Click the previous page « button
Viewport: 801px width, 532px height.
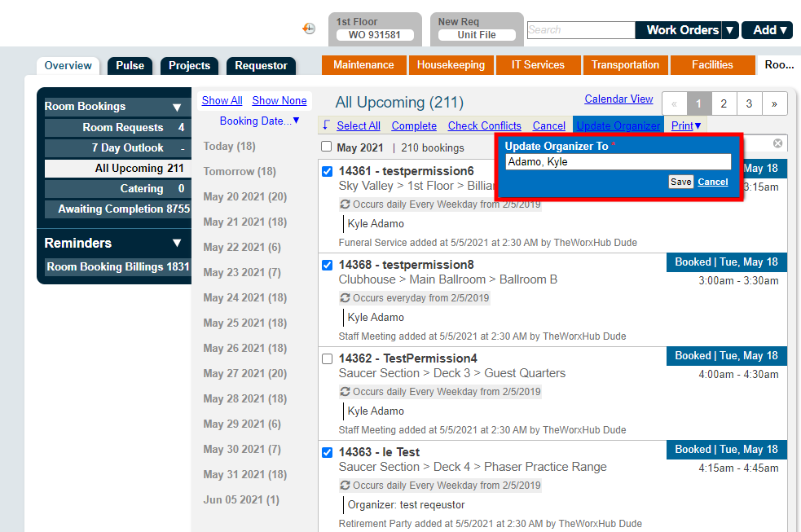tap(675, 103)
